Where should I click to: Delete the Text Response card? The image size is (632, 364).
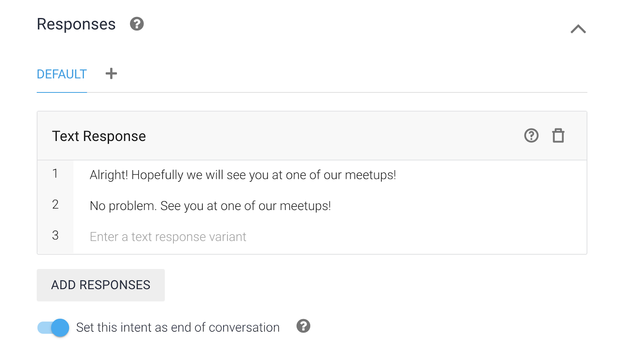pyautogui.click(x=558, y=135)
